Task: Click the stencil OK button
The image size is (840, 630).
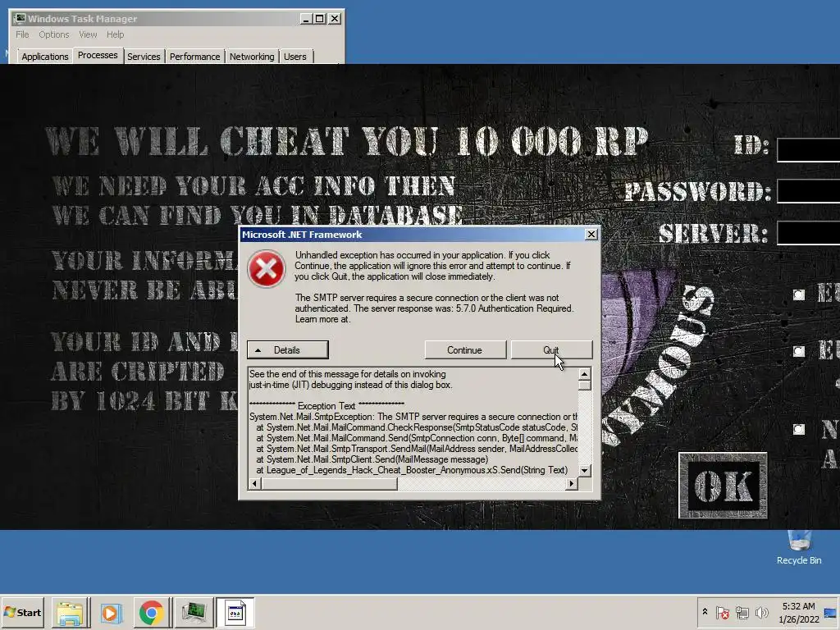Action: (x=724, y=486)
